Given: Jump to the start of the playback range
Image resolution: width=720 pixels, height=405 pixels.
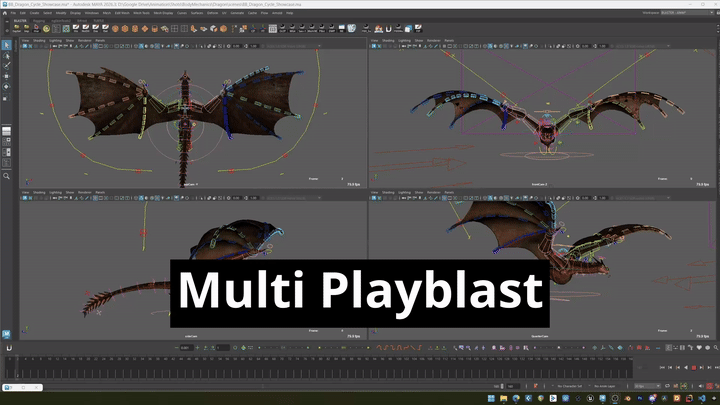Looking at the screenshot, I should [663, 367].
